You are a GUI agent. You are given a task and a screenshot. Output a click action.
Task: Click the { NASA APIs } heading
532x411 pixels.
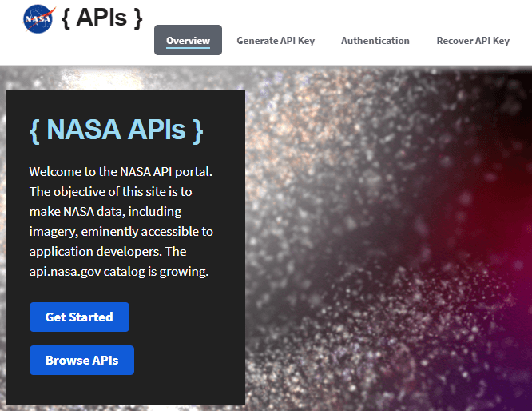click(117, 130)
